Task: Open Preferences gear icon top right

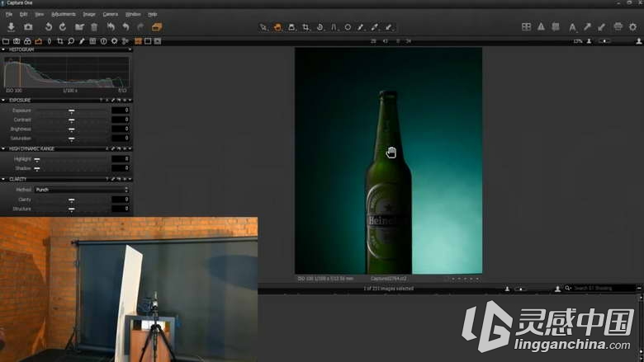Action: pos(633,26)
